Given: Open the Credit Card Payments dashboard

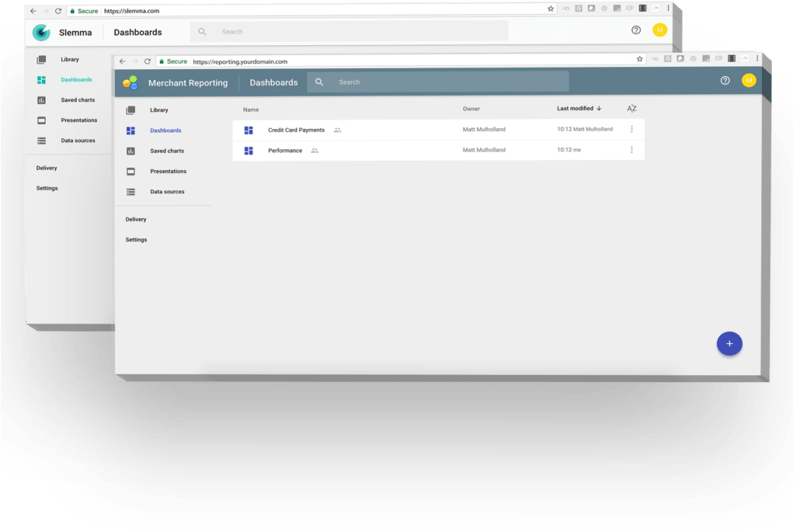Looking at the screenshot, I should (296, 130).
